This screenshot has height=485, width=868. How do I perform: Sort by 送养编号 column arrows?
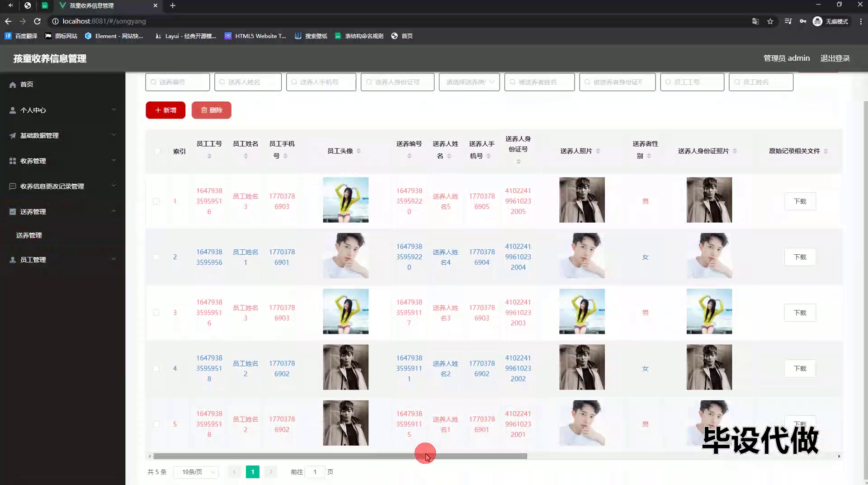click(x=409, y=156)
